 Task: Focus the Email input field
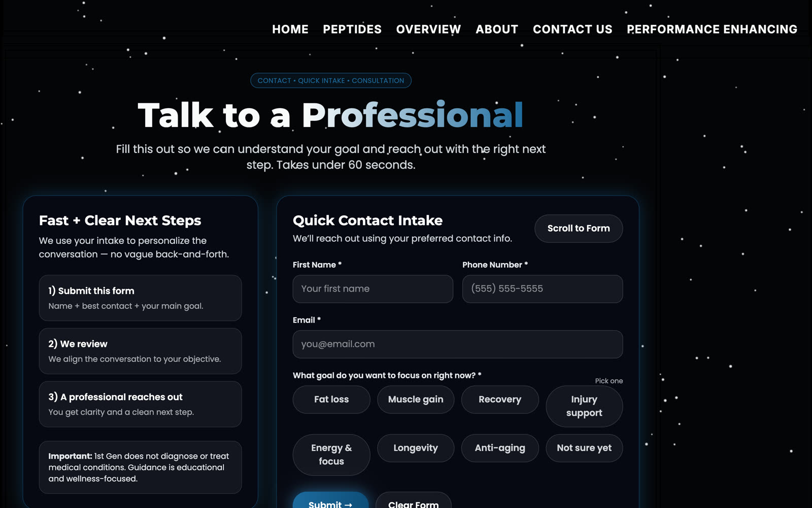click(x=458, y=344)
